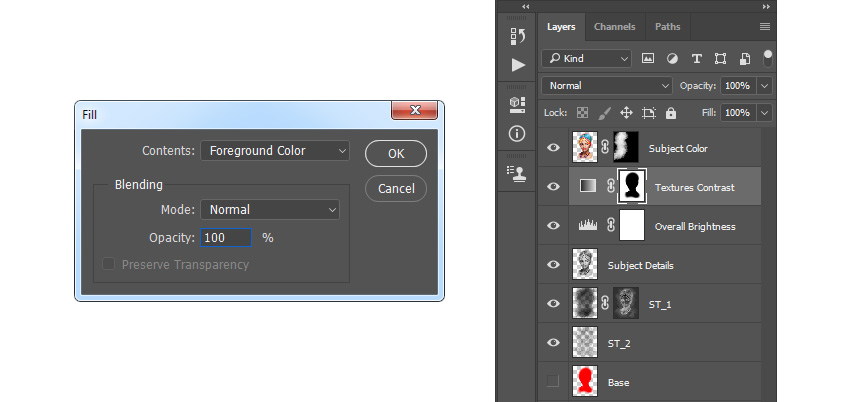Filter layers by pixel layer icon
Viewport: 850px width, 402px height.
pos(648,59)
